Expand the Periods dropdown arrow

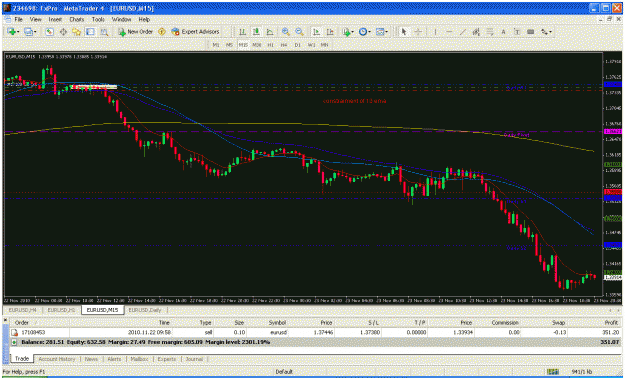tap(369, 32)
